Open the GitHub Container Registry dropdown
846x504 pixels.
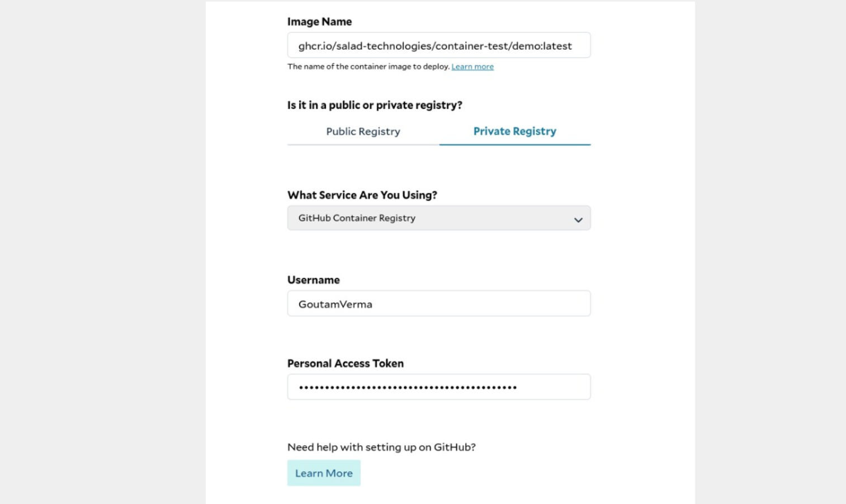tap(439, 218)
